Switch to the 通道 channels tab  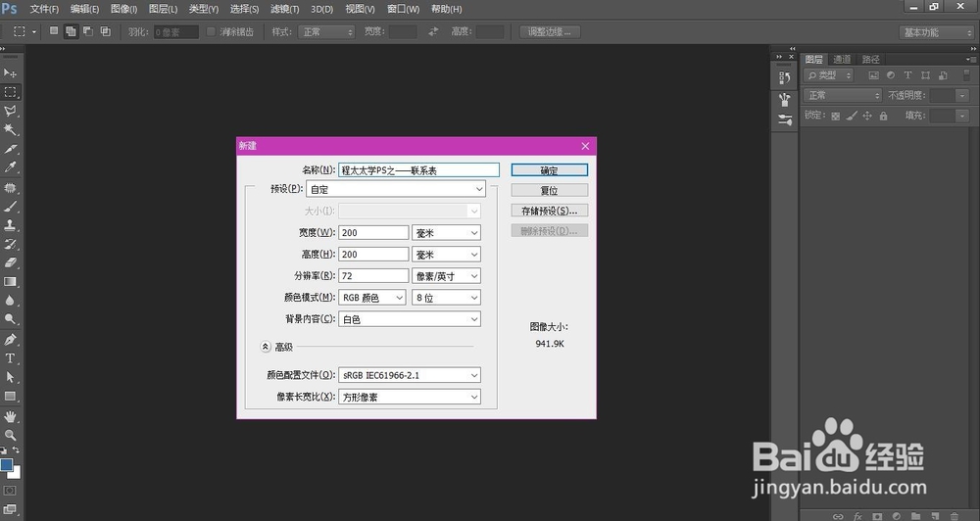coord(842,60)
